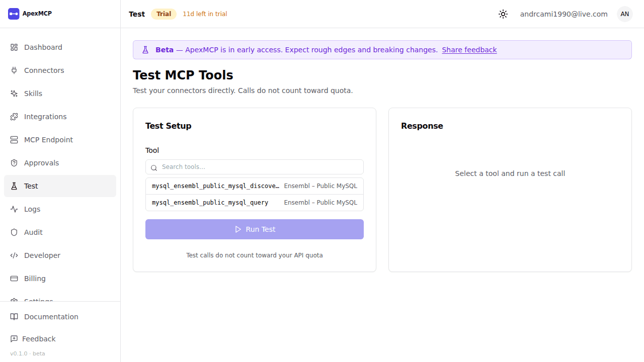This screenshot has height=362, width=644.
Task: Open MCP Endpoint page
Action: coord(60,140)
